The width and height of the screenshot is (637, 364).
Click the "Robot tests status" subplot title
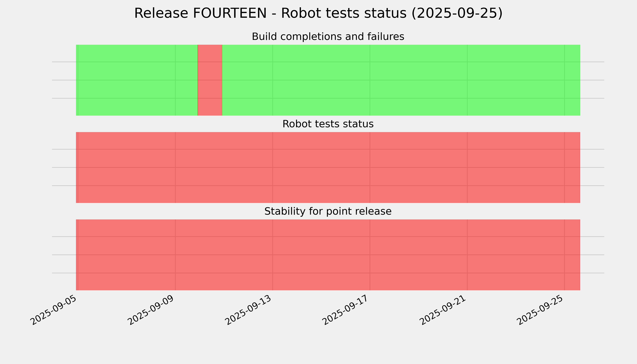(328, 124)
